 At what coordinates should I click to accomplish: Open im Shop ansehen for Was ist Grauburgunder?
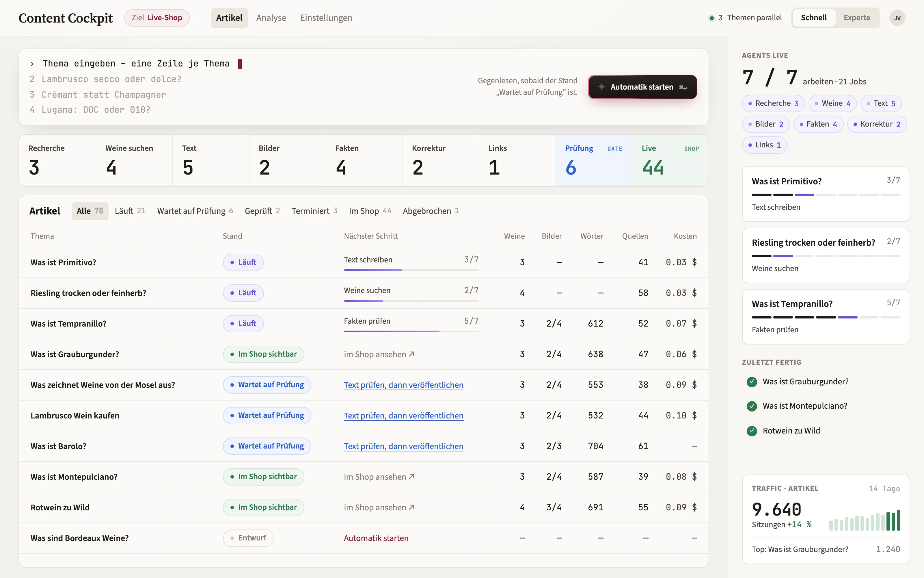379,354
